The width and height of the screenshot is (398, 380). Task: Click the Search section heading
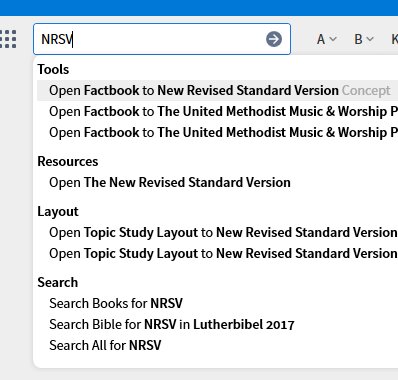pos(58,282)
